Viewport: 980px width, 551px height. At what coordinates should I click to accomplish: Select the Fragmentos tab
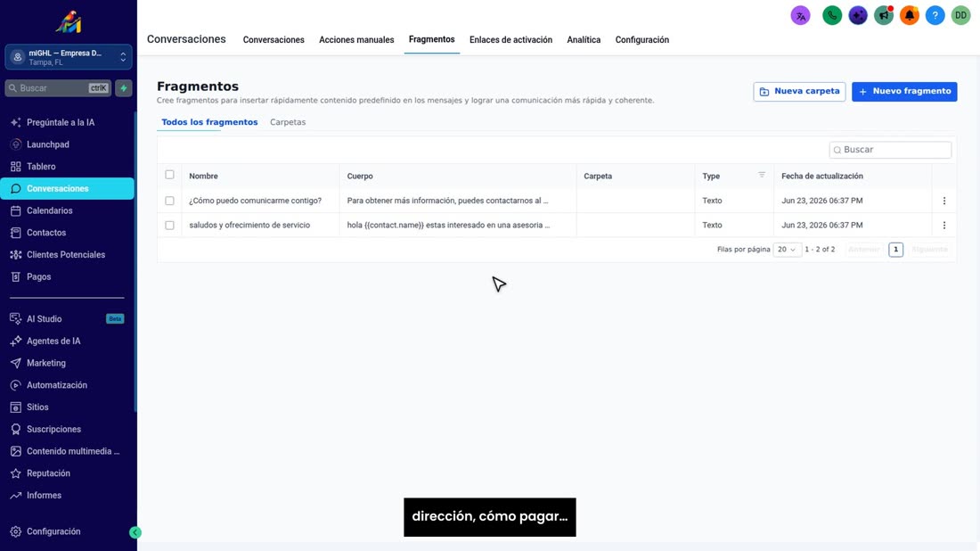(431, 39)
